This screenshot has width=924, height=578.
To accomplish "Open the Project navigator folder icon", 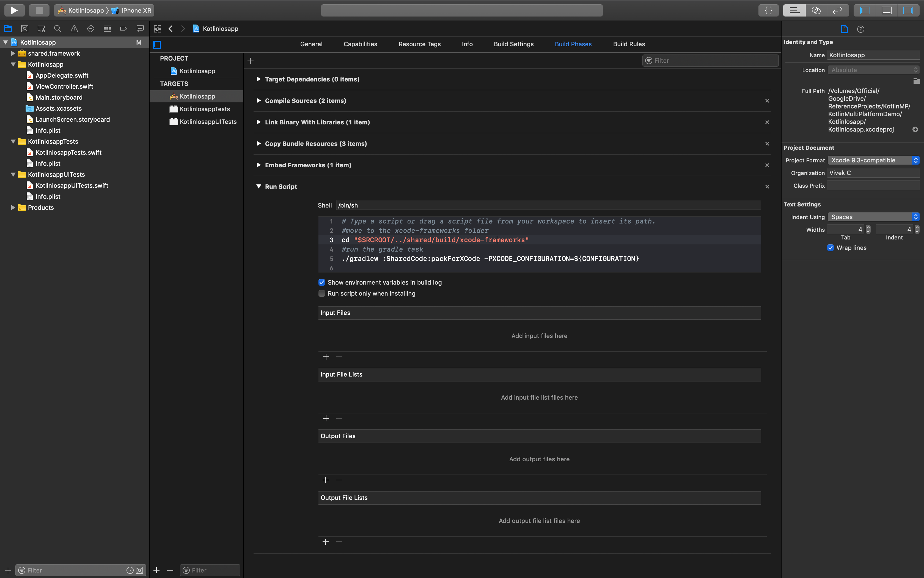I will coord(8,28).
